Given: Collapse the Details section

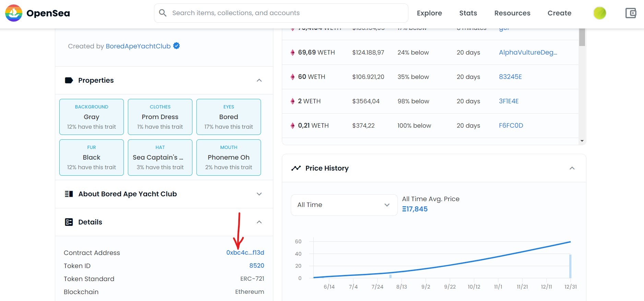Looking at the screenshot, I should pos(259,222).
